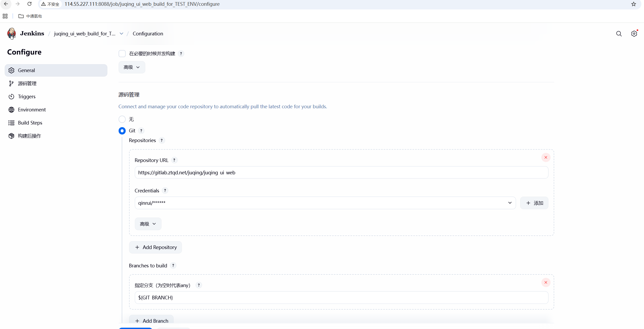
Task: Open Triggers section in sidebar
Action: pyautogui.click(x=26, y=96)
